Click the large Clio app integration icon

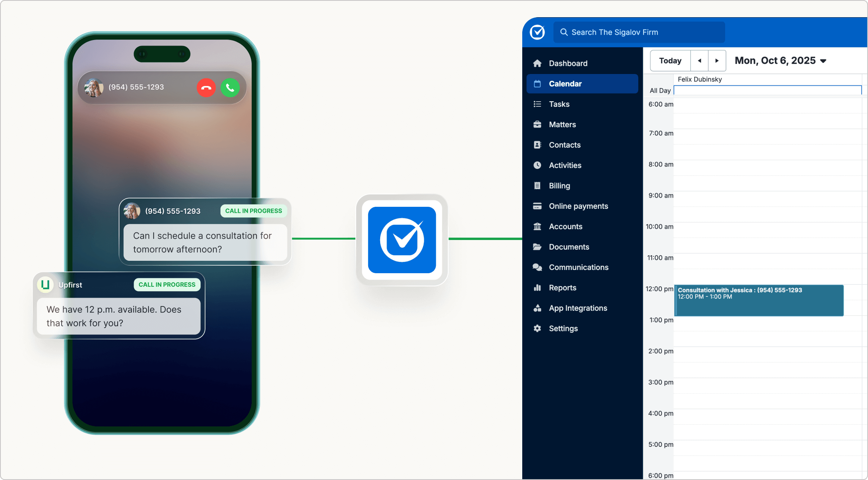pyautogui.click(x=402, y=240)
